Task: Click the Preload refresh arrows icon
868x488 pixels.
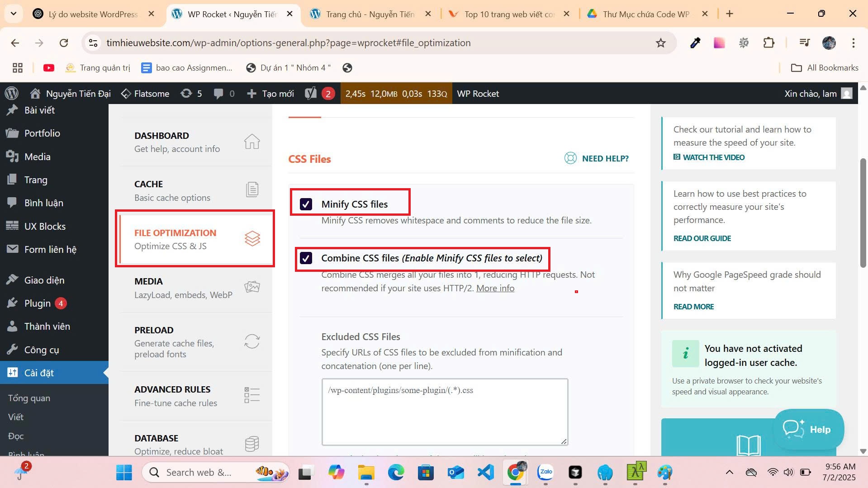Action: point(252,341)
